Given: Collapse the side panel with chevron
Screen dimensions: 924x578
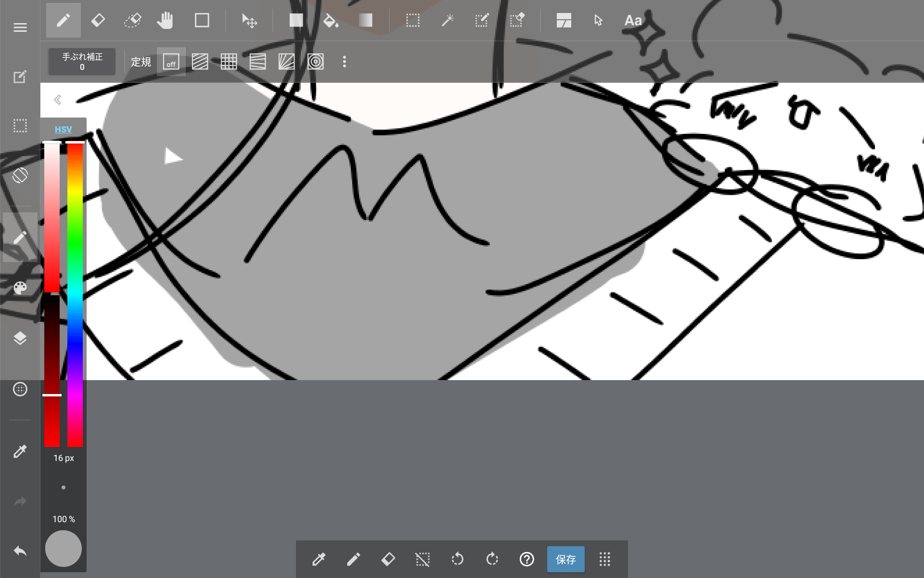Looking at the screenshot, I should (x=58, y=100).
